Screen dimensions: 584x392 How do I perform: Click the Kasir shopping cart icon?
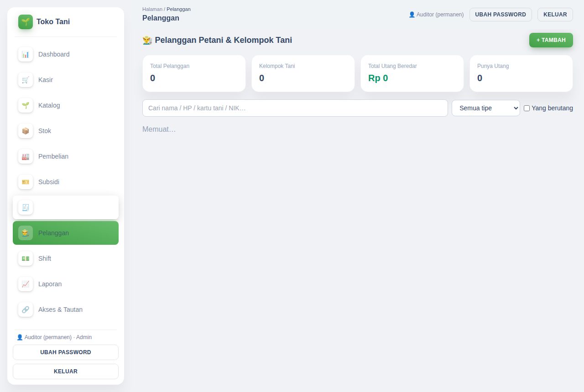(x=26, y=80)
